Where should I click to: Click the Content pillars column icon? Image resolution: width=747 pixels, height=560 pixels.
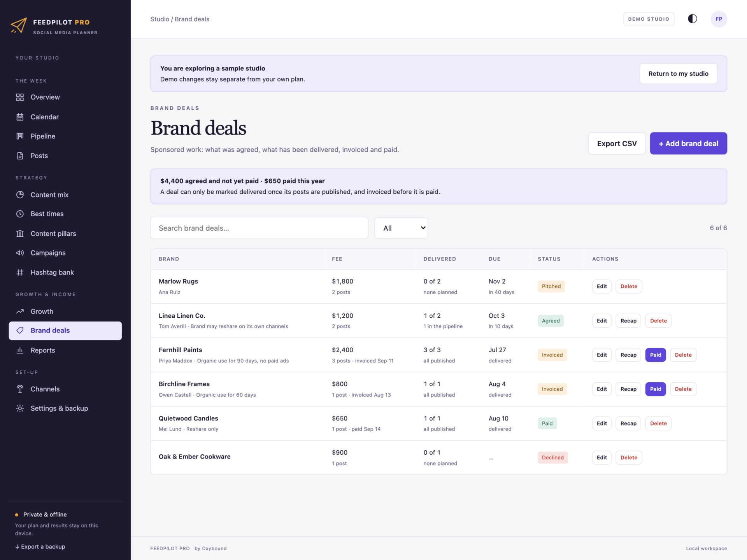20,233
